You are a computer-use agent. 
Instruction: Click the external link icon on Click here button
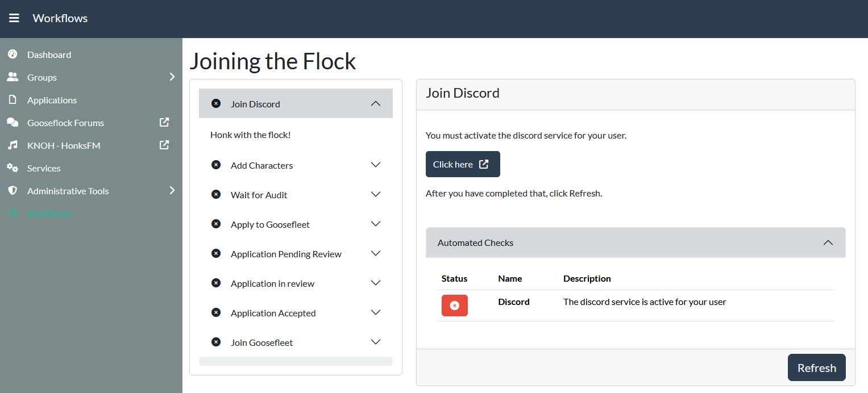pyautogui.click(x=484, y=164)
